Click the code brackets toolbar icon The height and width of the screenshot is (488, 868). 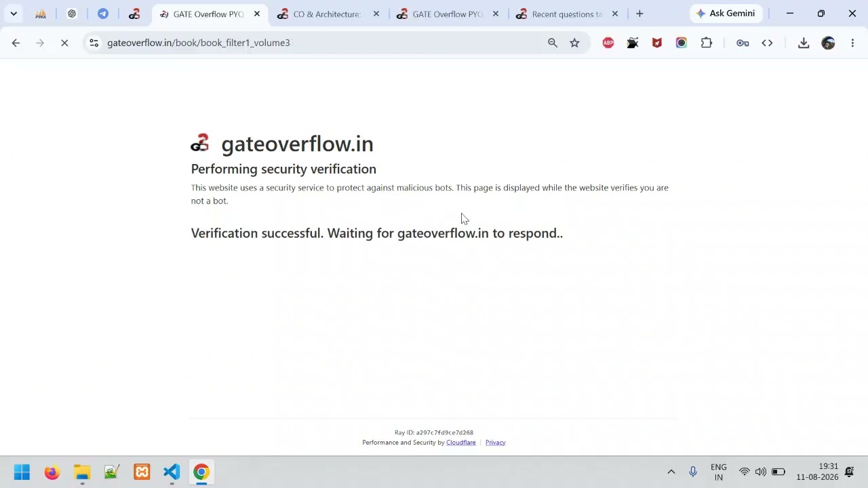pyautogui.click(x=767, y=43)
